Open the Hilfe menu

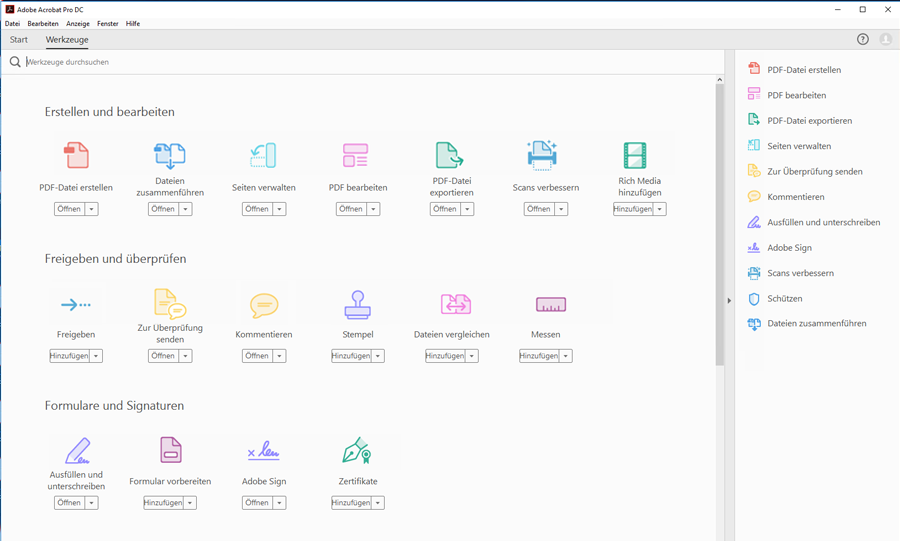click(x=133, y=24)
